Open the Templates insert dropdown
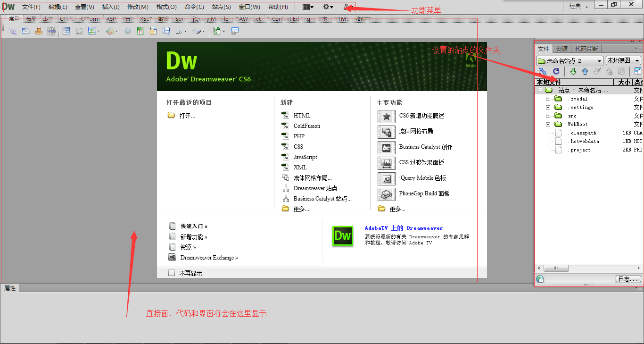The height and width of the screenshot is (344, 644). pos(219,31)
